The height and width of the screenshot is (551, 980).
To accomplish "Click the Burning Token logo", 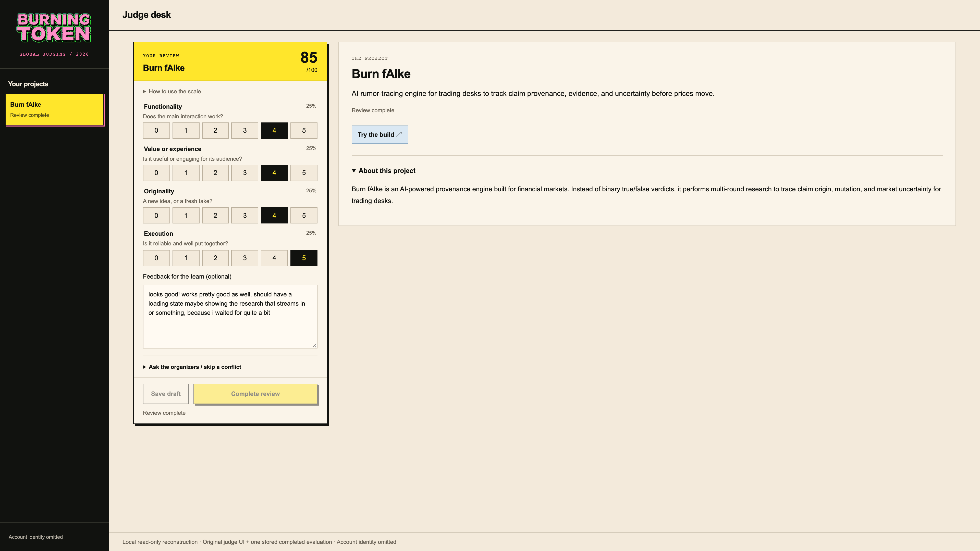I will [54, 28].
